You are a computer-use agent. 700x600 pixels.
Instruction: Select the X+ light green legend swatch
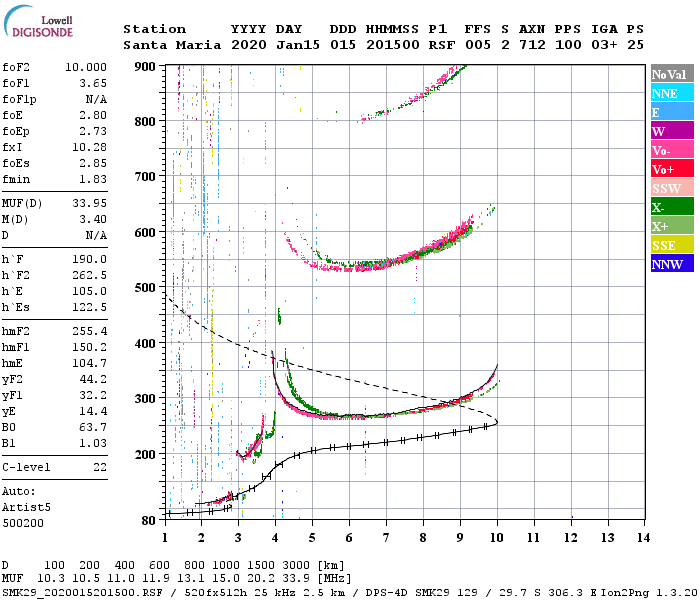[672, 225]
